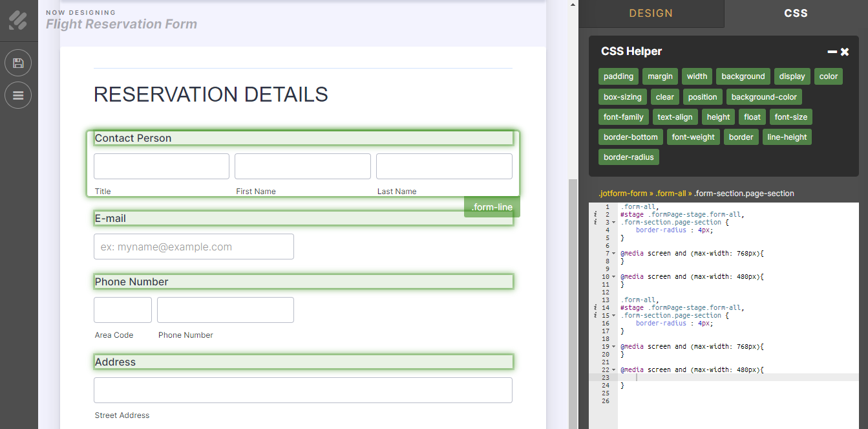Click the color helper button
This screenshot has width=868, height=429.
pos(829,76)
